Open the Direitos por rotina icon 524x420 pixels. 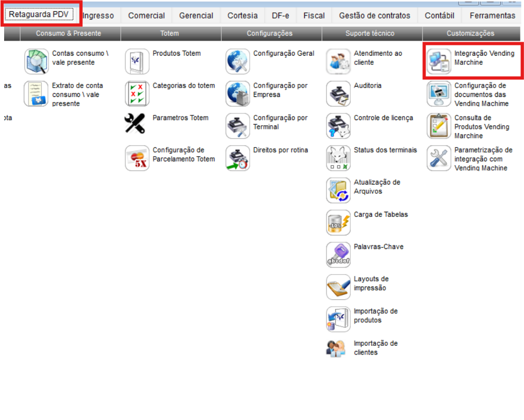click(238, 158)
